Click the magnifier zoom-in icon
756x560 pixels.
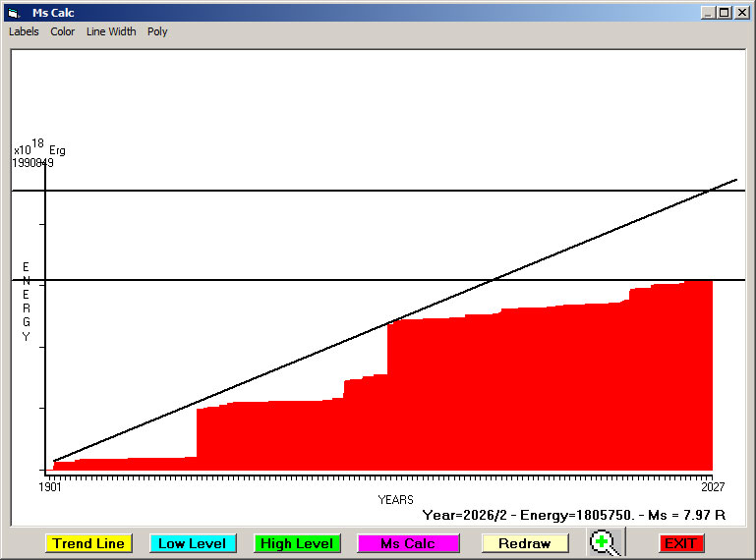click(606, 542)
